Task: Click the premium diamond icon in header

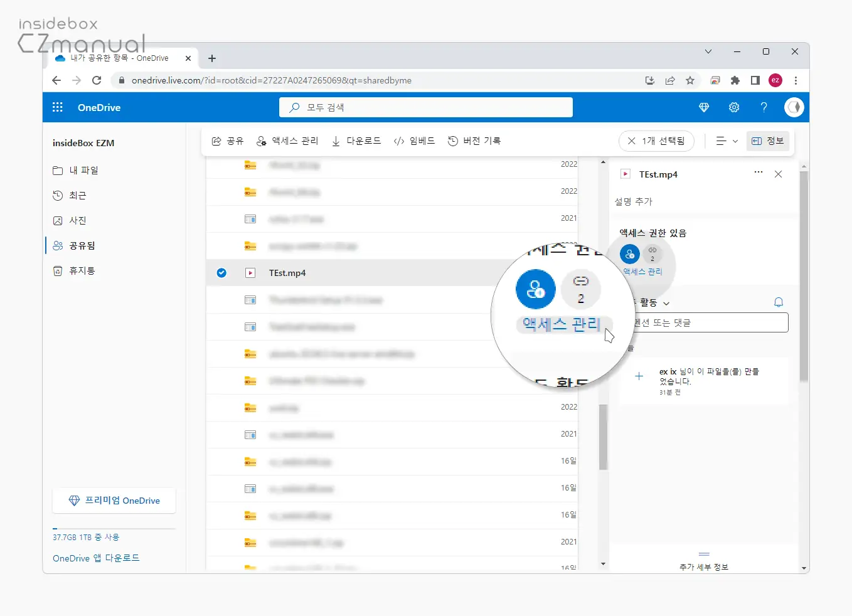Action: 704,107
